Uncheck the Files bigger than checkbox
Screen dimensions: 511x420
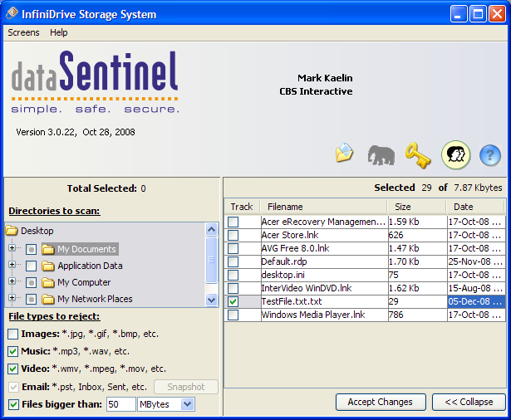(13, 404)
